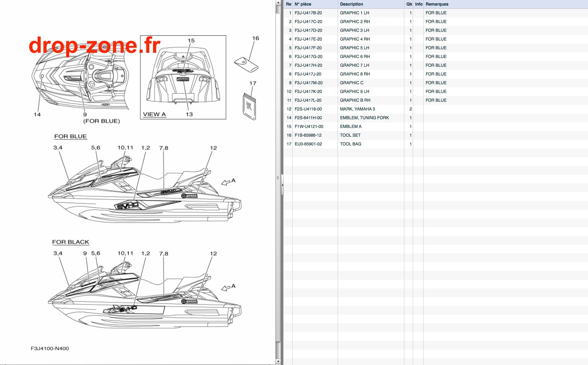This screenshot has height=365, width=588.
Task: Select the MARK, YAMAHA 3 row
Action: click(x=436, y=109)
